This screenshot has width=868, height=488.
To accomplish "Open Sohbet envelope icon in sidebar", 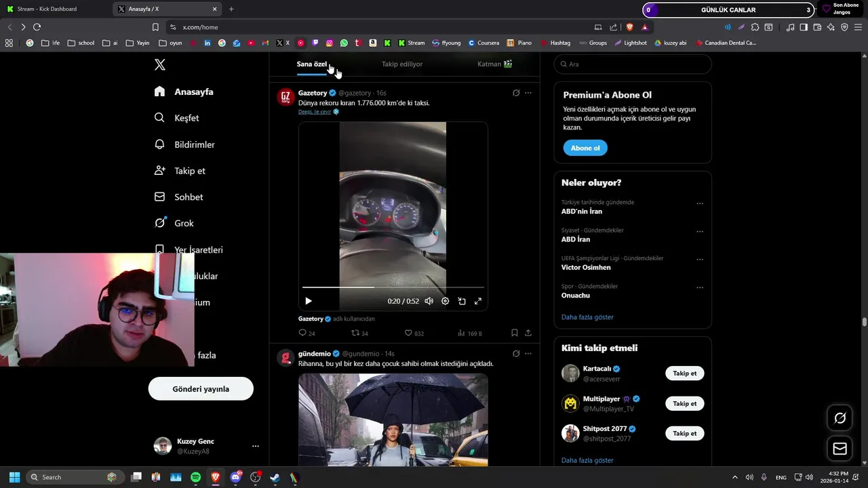I will [x=159, y=197].
